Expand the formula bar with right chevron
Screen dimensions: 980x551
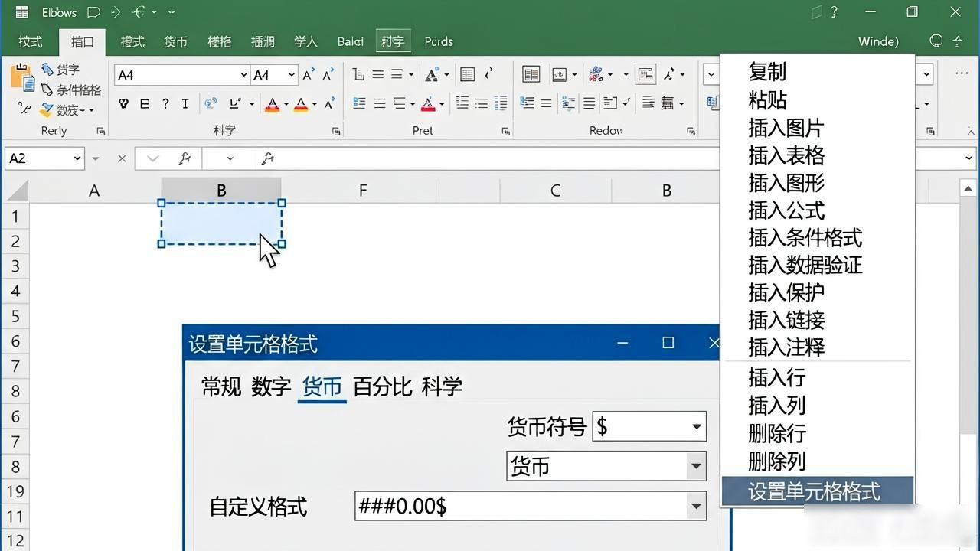pyautogui.click(x=969, y=158)
